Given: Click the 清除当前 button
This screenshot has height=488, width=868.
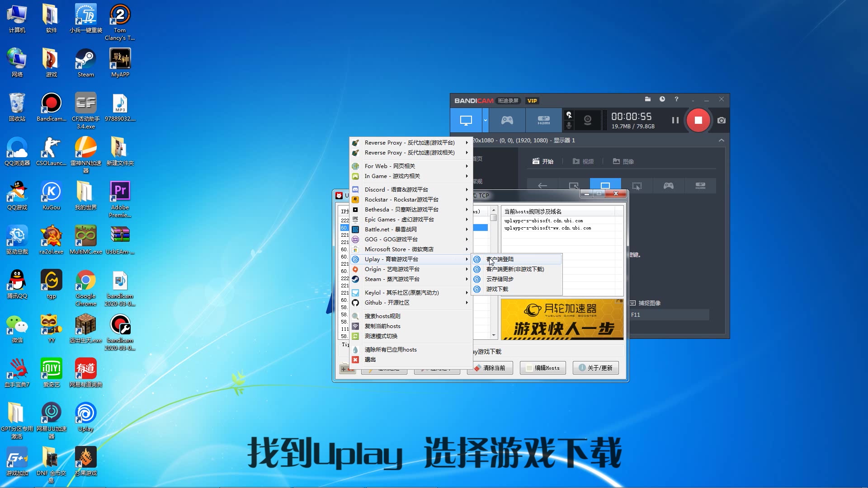Looking at the screenshot, I should (x=491, y=368).
